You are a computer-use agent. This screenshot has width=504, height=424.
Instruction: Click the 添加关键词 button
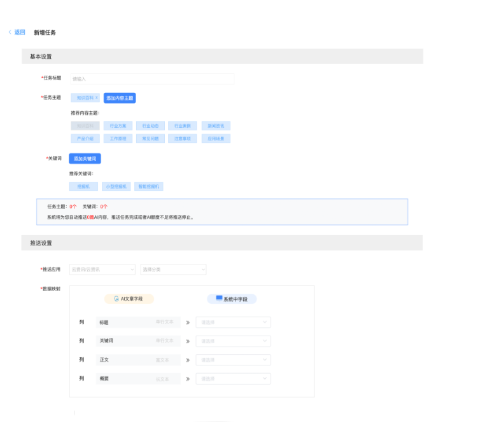click(85, 159)
